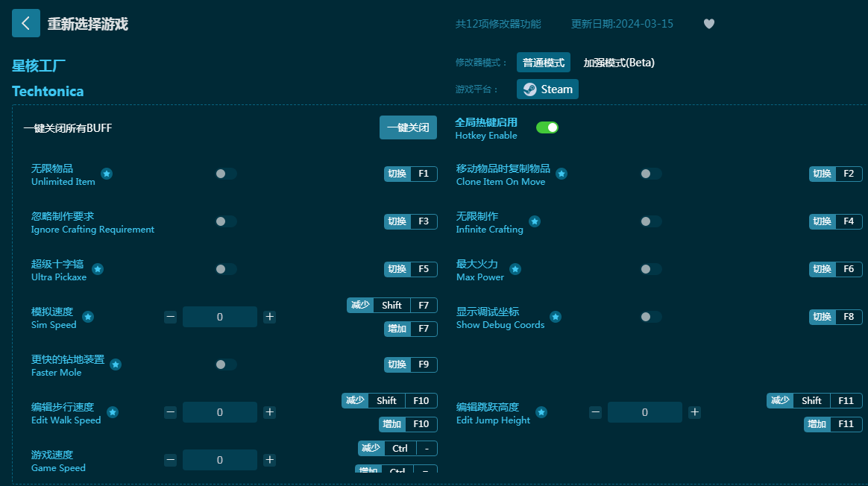
Task: Click the 减少 Shift F11 hotkey button
Action: click(815, 401)
